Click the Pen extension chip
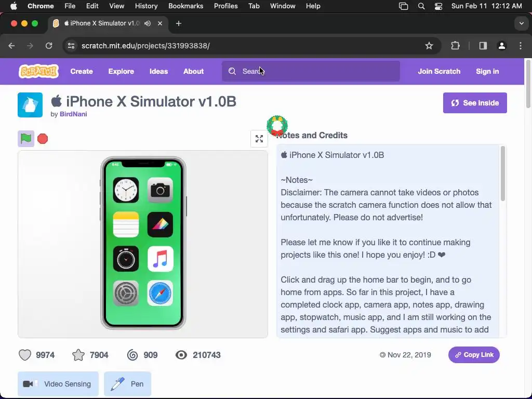The width and height of the screenshot is (532, 399). click(128, 384)
